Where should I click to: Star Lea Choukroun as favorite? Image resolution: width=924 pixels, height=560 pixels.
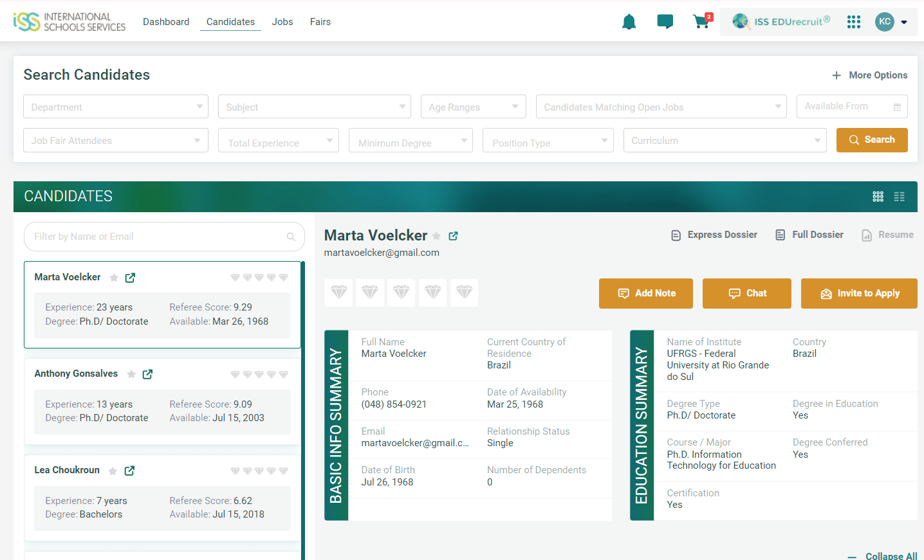click(113, 471)
